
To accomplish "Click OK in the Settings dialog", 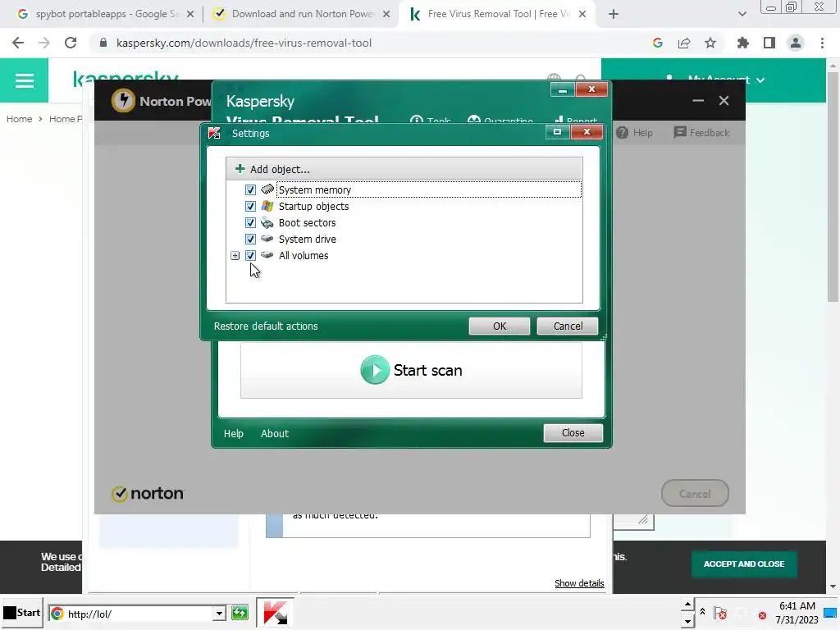I will tap(500, 326).
